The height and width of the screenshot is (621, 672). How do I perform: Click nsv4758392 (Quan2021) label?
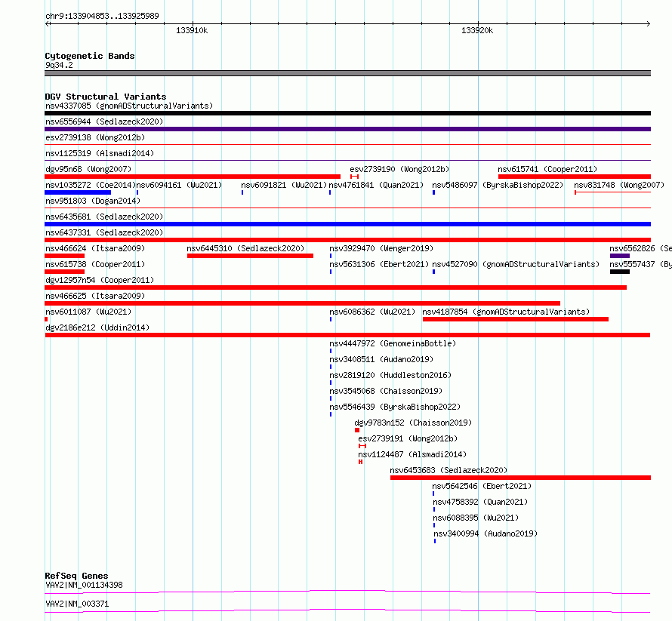tap(480, 502)
